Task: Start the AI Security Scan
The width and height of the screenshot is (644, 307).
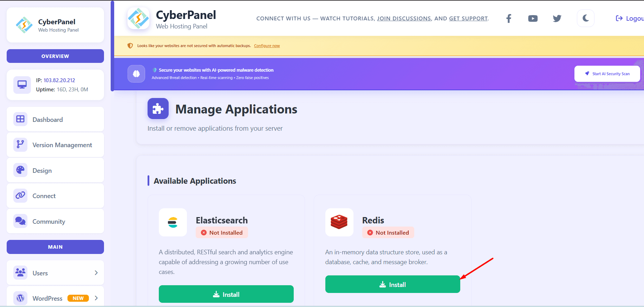Action: point(607,74)
